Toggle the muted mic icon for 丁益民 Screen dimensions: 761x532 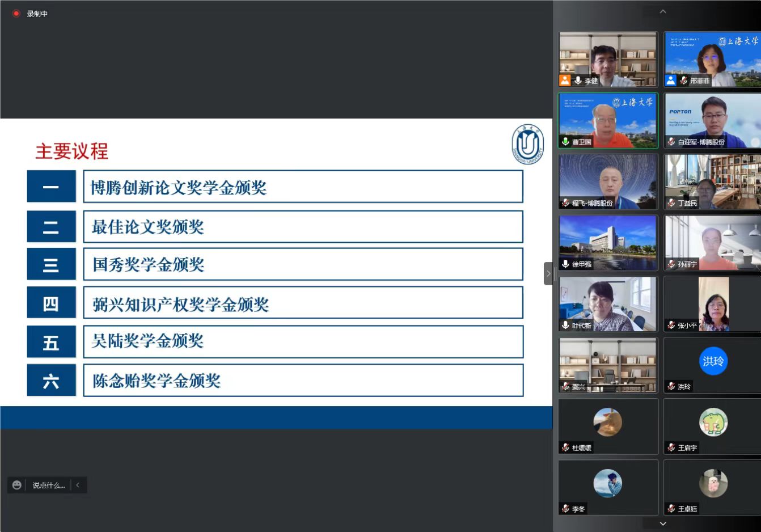(x=671, y=203)
